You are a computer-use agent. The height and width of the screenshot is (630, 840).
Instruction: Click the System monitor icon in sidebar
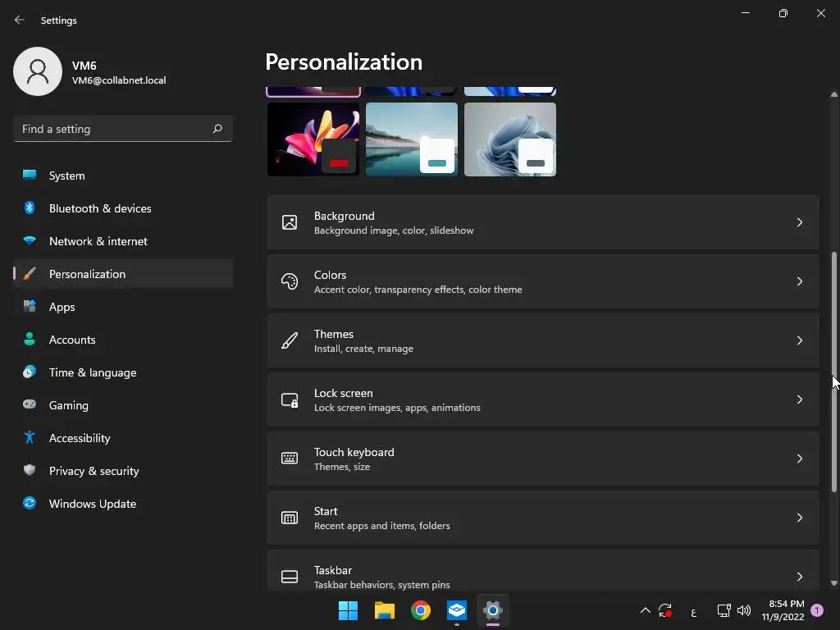[x=30, y=176]
